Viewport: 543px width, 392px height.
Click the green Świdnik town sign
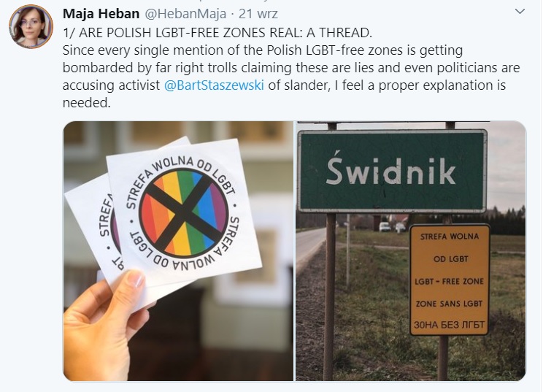[x=392, y=171]
